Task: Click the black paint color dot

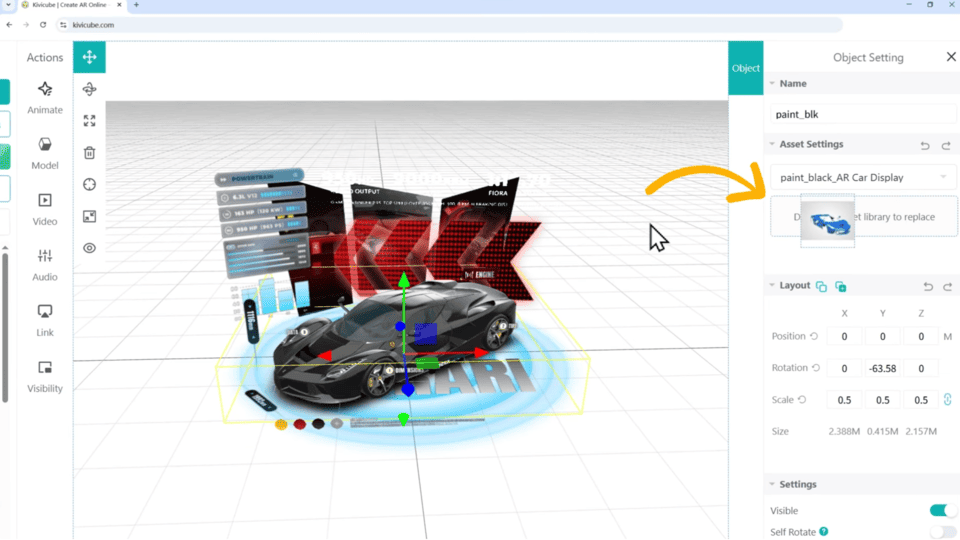Action: point(318,424)
